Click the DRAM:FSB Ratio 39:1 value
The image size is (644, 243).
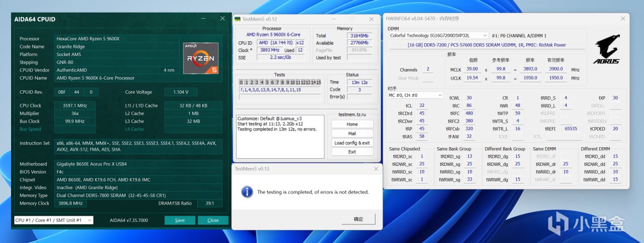click(x=210, y=203)
